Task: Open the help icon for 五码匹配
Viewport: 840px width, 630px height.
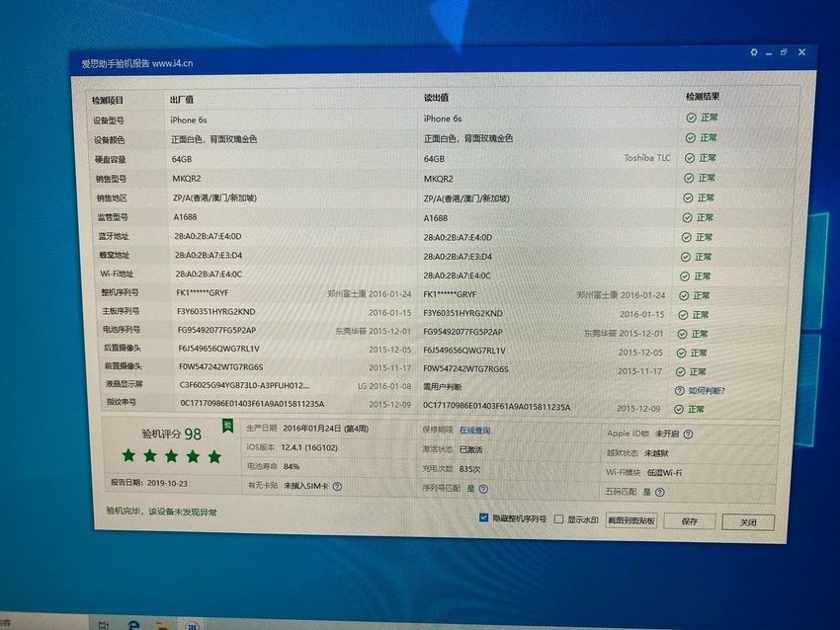Action: pyautogui.click(x=660, y=492)
